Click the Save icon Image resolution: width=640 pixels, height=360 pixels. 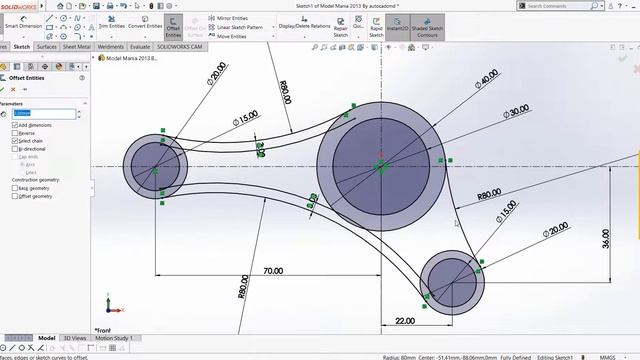96,6
